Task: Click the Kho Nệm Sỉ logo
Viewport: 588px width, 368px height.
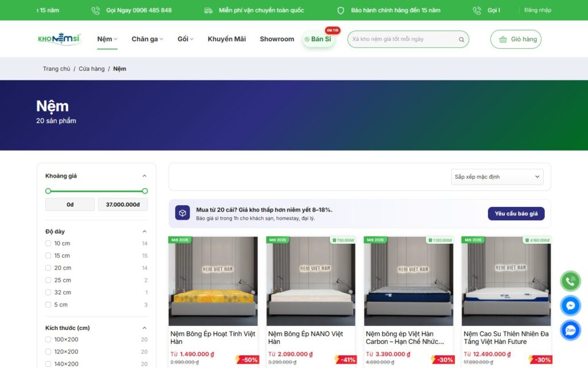Action: click(x=59, y=39)
